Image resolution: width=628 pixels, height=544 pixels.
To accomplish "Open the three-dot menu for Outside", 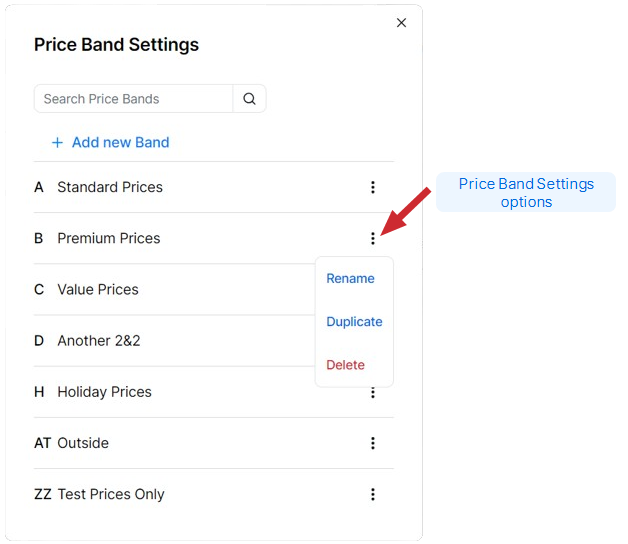I will click(x=373, y=443).
